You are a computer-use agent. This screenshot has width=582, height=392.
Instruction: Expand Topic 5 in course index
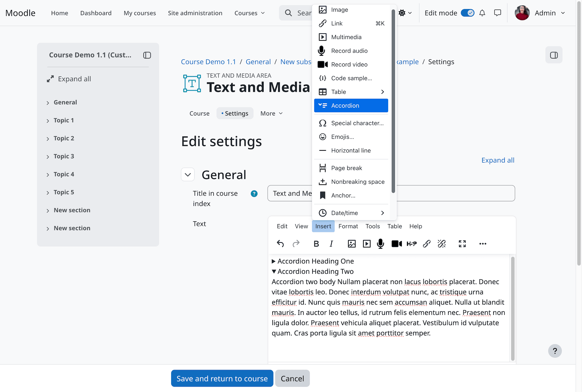[x=48, y=193]
